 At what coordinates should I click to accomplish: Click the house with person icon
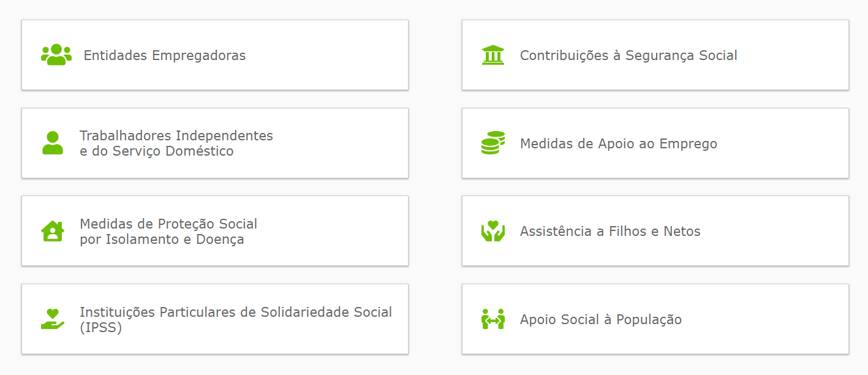coord(53,231)
